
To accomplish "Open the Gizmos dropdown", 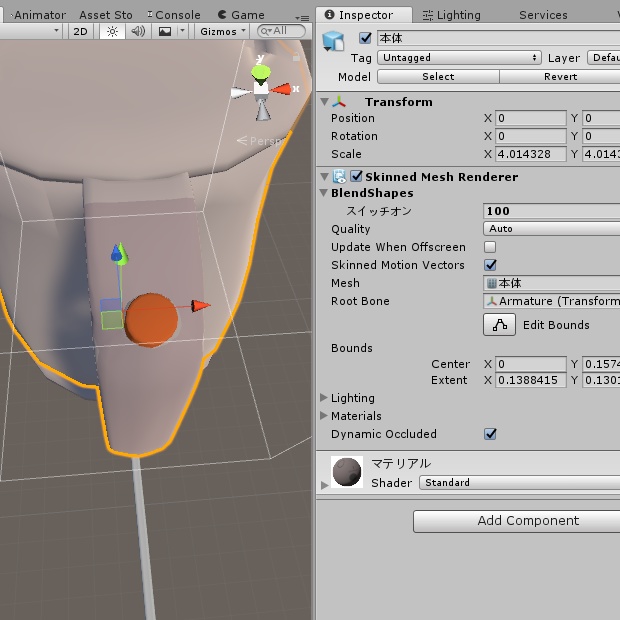I will (x=223, y=31).
